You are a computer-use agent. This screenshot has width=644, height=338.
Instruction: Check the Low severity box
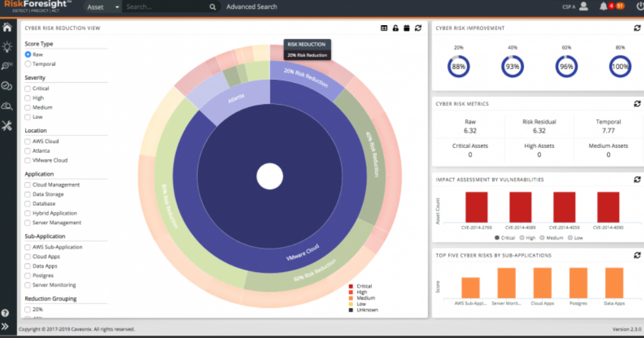pos(28,117)
